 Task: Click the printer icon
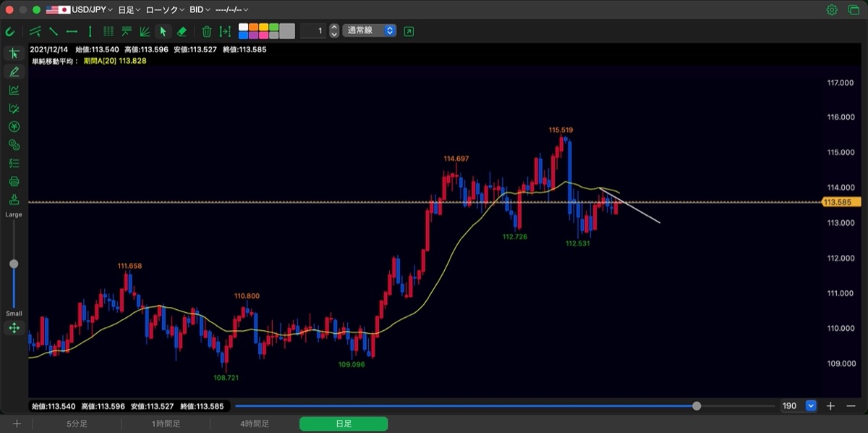point(14,181)
